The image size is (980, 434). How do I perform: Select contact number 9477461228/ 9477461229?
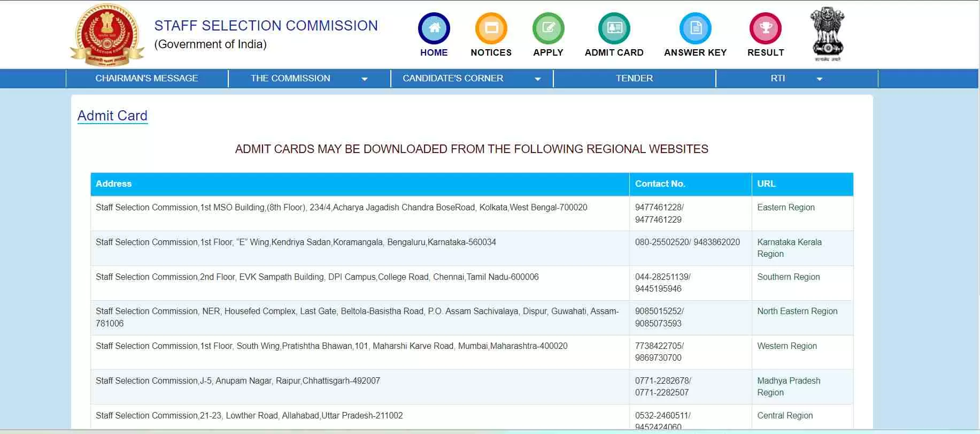pos(659,214)
